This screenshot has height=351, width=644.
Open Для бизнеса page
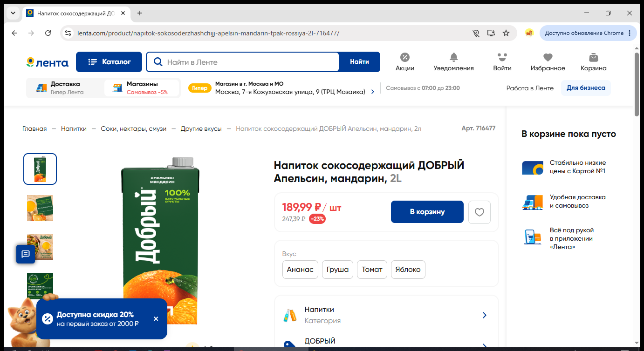(586, 88)
